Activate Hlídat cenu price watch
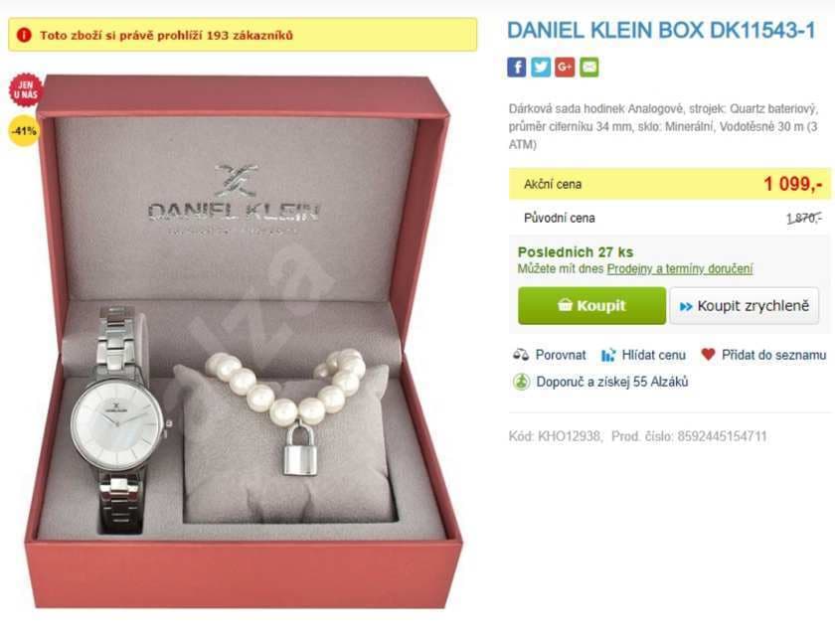 (x=653, y=355)
